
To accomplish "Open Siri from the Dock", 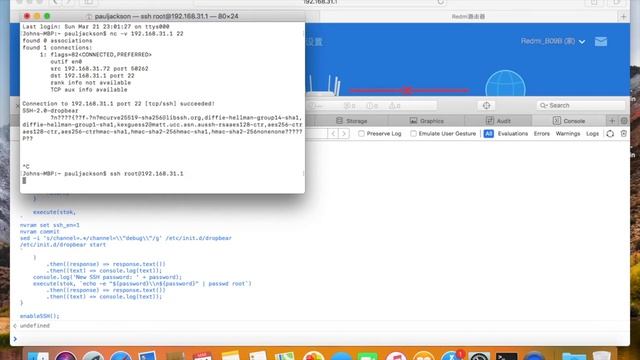I will pyautogui.click(x=66, y=357).
